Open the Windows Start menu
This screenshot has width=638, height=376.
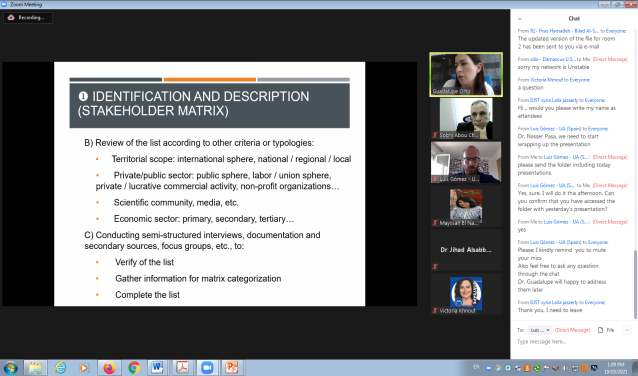coord(10,368)
